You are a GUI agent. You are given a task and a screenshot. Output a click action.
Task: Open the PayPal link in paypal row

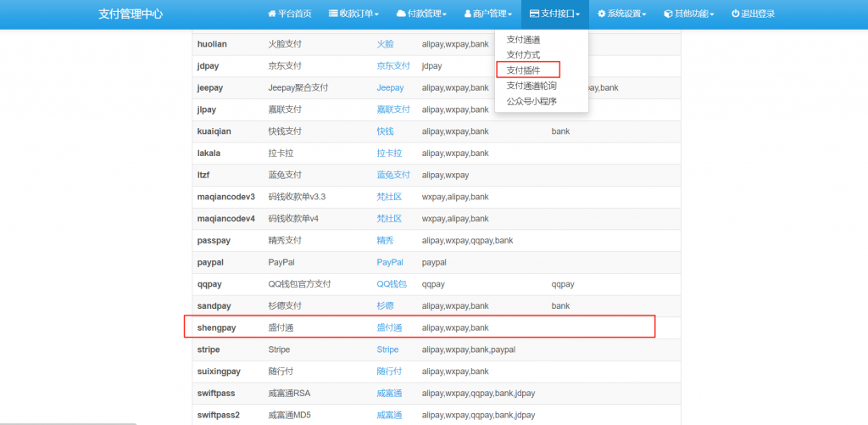(x=390, y=262)
